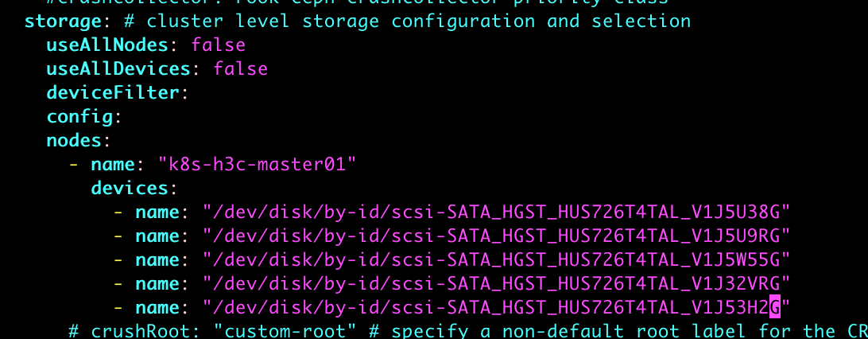Click the device path ending in V1J5U9RG
The width and height of the screenshot is (868, 339).
click(x=496, y=236)
